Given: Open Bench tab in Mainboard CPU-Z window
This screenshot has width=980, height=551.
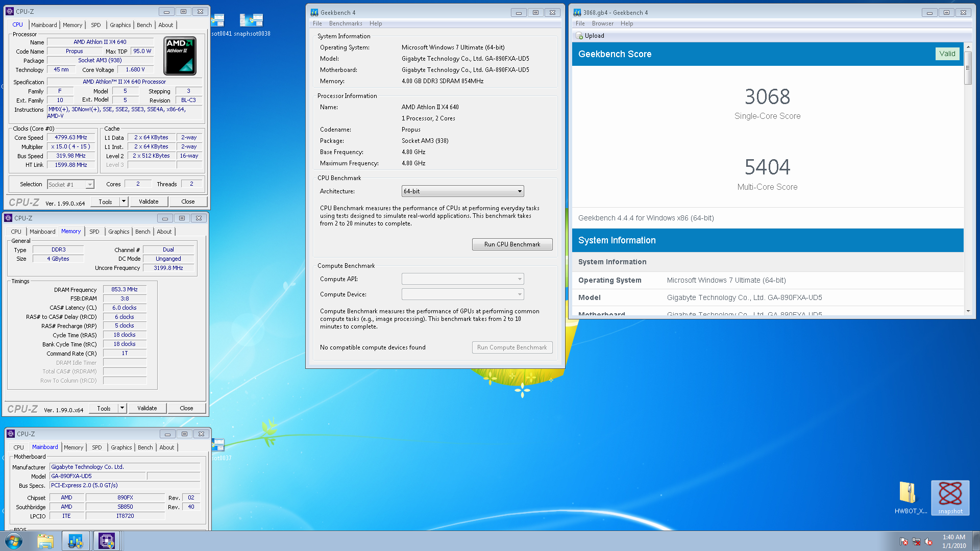Looking at the screenshot, I should (x=145, y=447).
